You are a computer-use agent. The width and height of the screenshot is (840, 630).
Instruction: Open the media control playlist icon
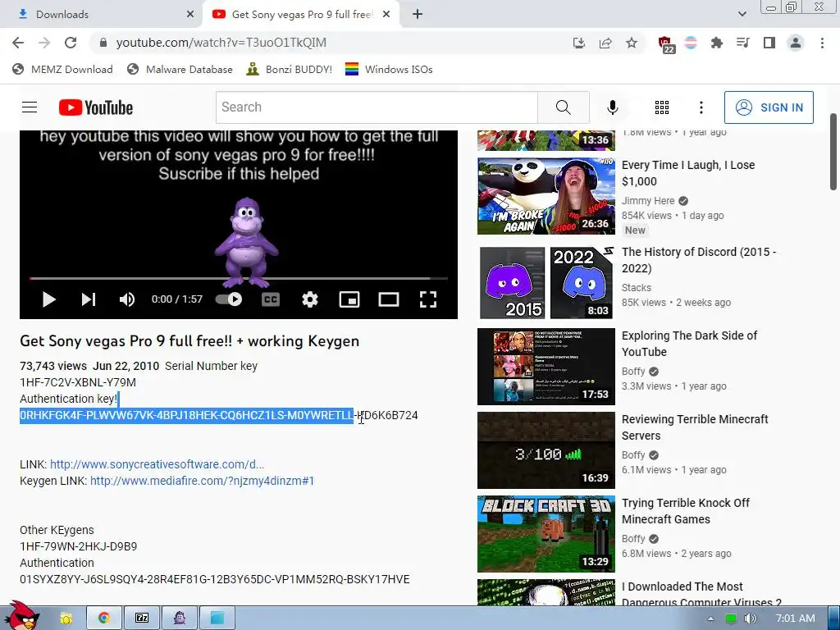point(742,43)
